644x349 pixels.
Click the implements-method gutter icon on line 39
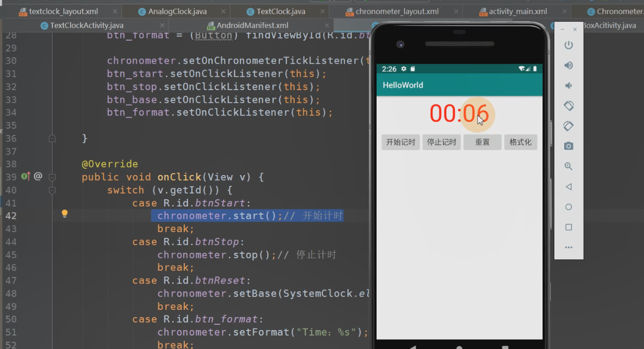25,177
